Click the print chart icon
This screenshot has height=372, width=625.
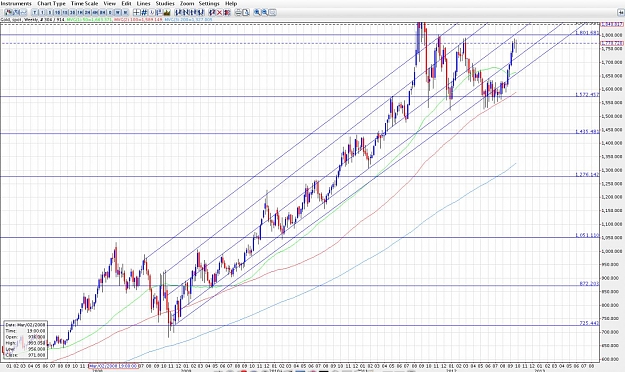[x=238, y=12]
